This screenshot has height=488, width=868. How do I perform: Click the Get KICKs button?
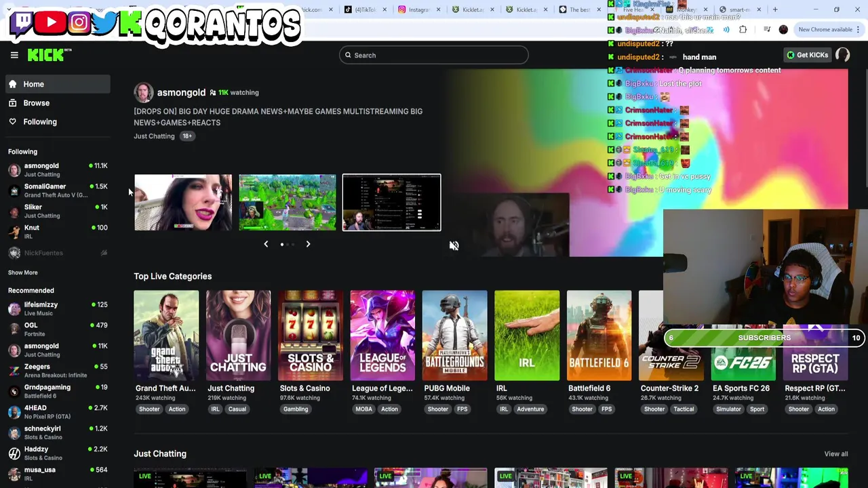pyautogui.click(x=808, y=55)
